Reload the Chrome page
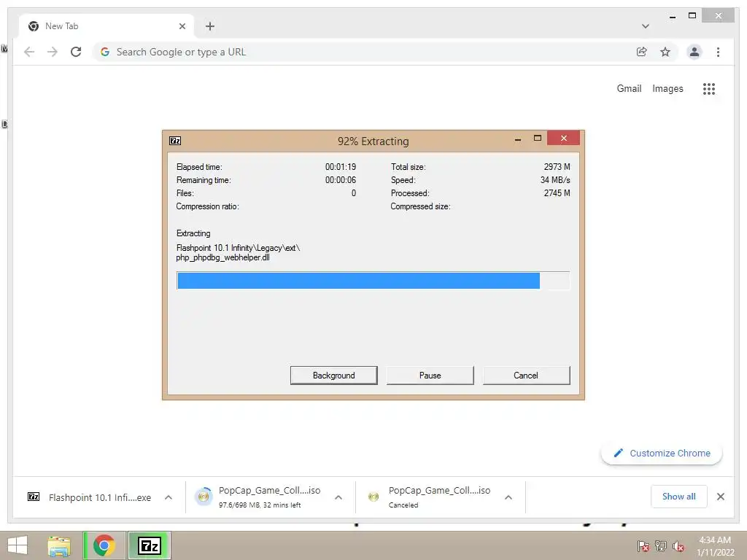 pyautogui.click(x=76, y=52)
